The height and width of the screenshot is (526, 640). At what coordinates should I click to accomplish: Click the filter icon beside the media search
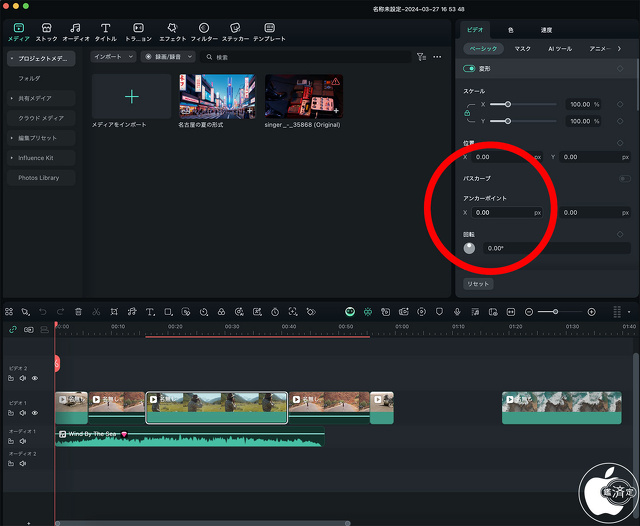click(421, 57)
